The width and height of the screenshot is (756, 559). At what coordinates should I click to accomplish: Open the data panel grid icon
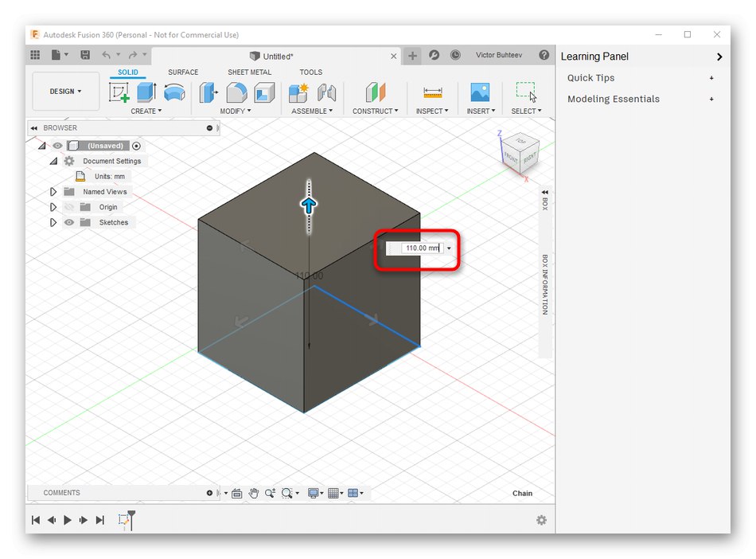pyautogui.click(x=35, y=55)
